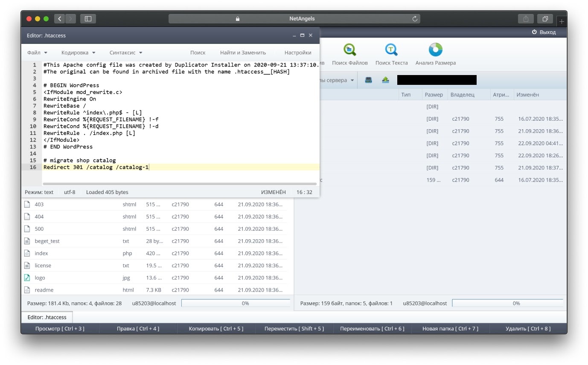Open Найти и Заменить dialog
The height and width of the screenshot is (365, 588).
click(243, 53)
